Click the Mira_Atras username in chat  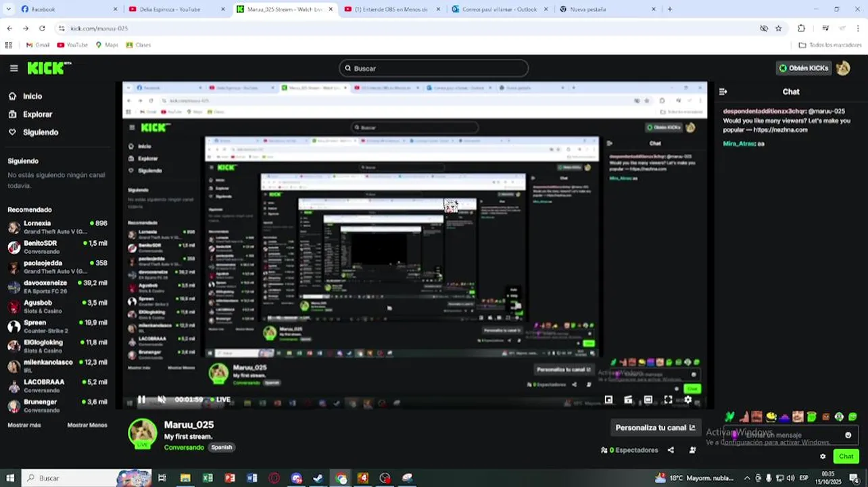coord(738,144)
